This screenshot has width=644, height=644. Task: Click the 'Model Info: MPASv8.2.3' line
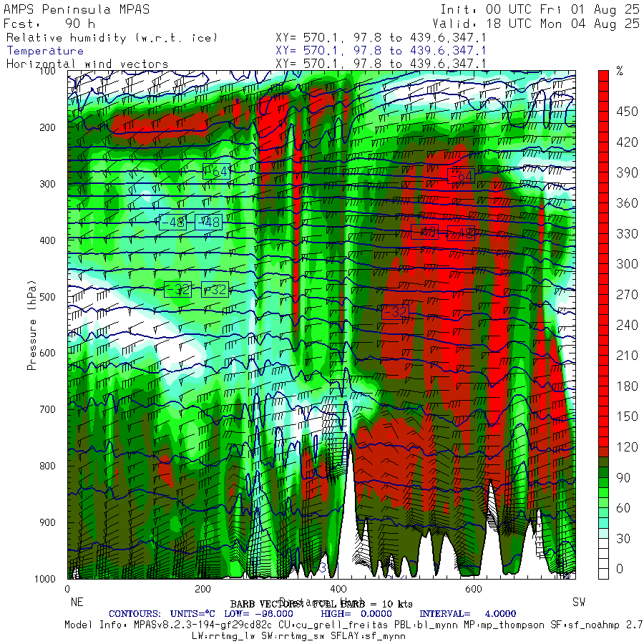click(353, 625)
